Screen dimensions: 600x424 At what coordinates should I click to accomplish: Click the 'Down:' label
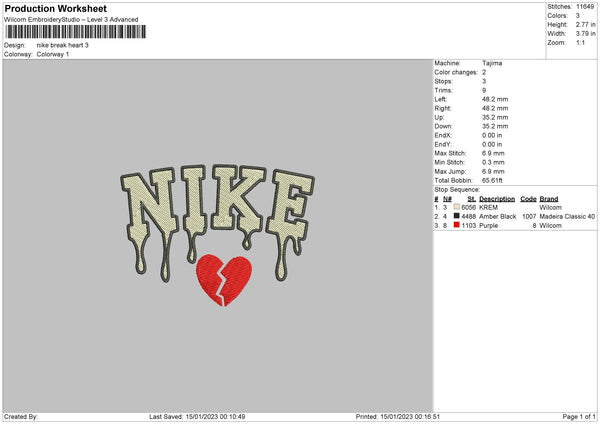443,126
